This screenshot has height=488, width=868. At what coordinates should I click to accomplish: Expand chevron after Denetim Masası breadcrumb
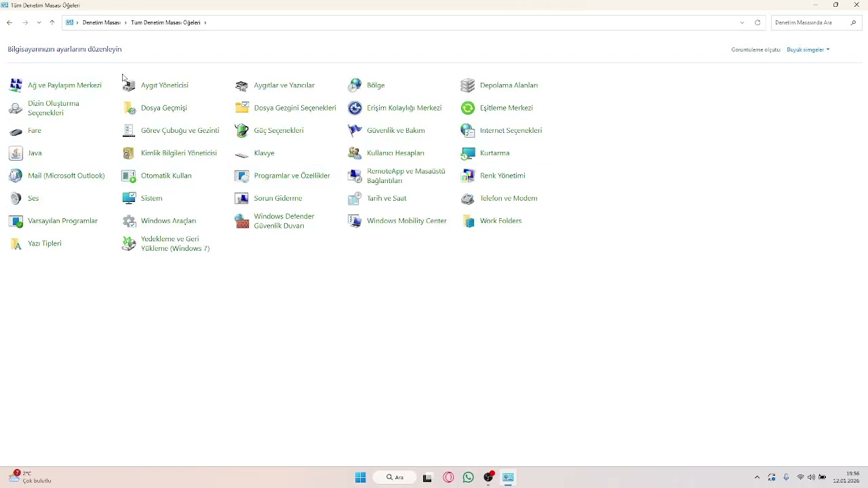tap(125, 22)
